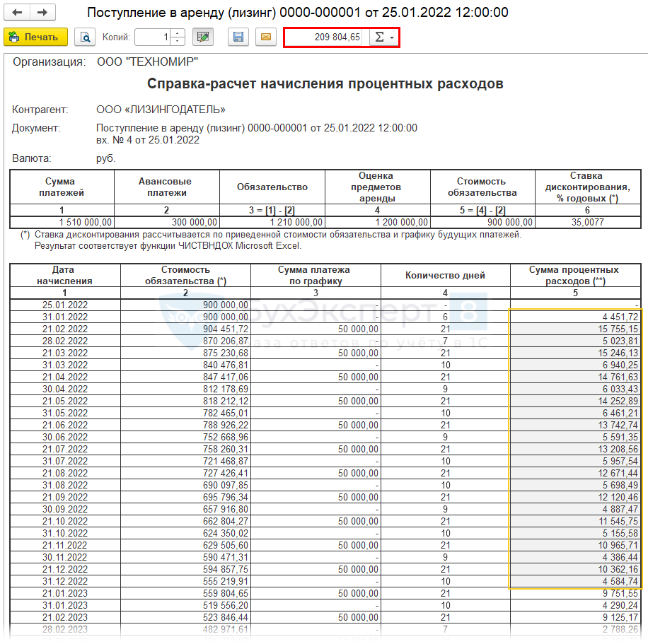Viewport: 648px width, 644px height.
Task: Go forward with the right arrow button
Action: pyautogui.click(x=42, y=13)
